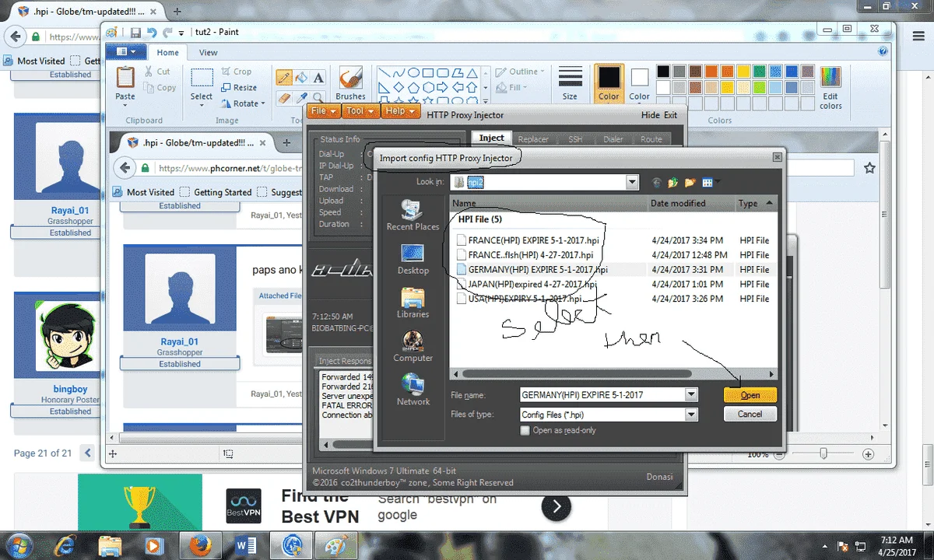Select the Text tool in Paint
934x560 pixels.
[x=318, y=77]
